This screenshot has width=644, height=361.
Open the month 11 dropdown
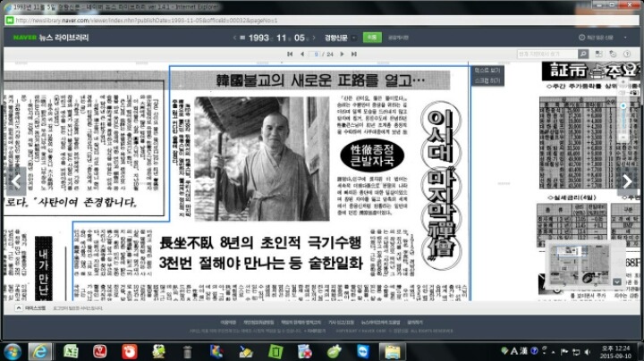[x=284, y=38]
